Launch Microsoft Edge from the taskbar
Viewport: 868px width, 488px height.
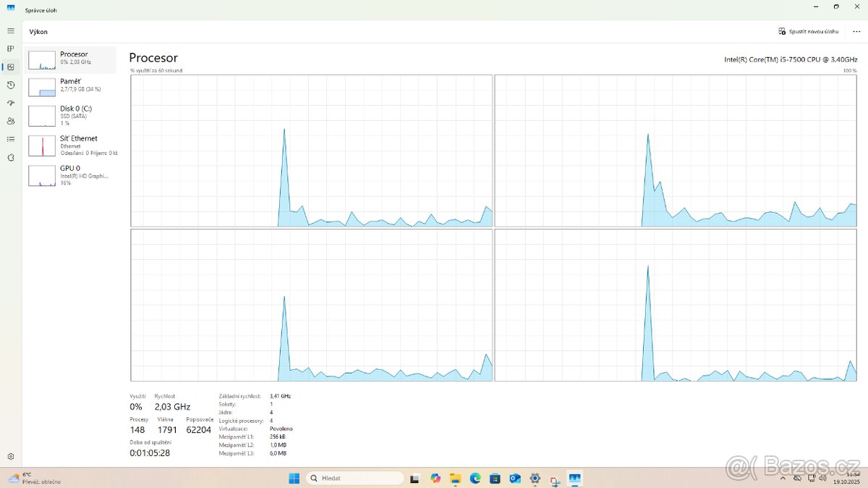[475, 478]
